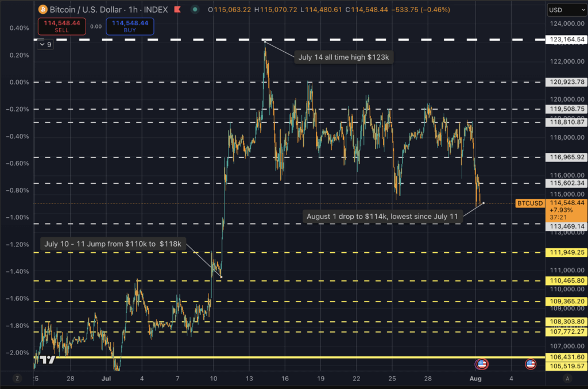Screen dimensions: 588x389
Task: Select the 'July 14 all time high $123k' annotation
Action: point(344,57)
